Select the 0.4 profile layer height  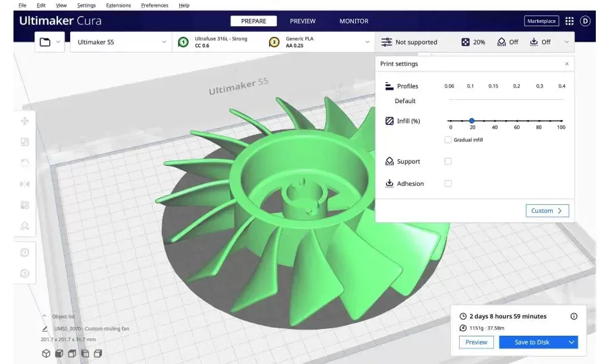(561, 86)
